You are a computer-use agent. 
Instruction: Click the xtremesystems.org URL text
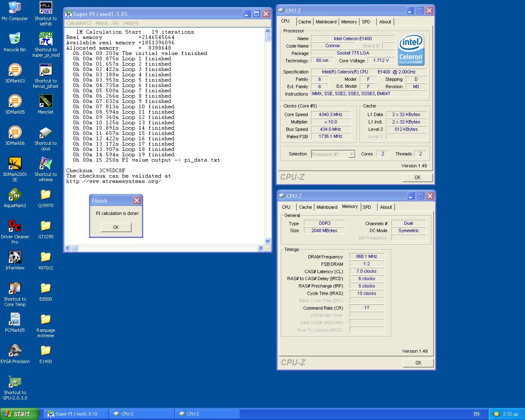(114, 181)
